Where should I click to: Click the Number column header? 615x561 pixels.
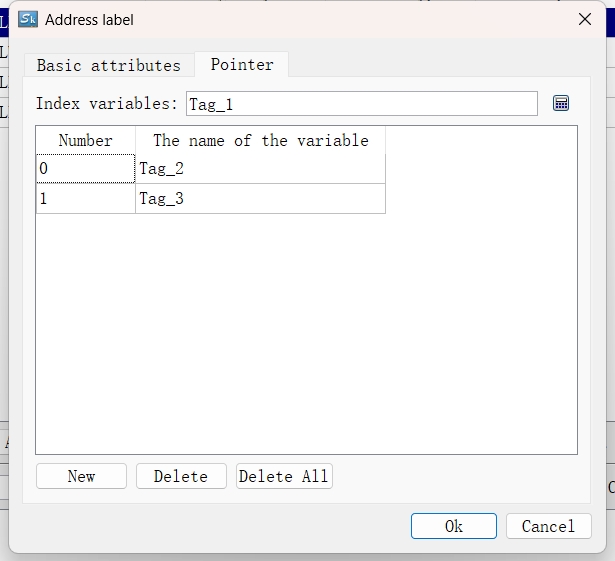(x=85, y=141)
